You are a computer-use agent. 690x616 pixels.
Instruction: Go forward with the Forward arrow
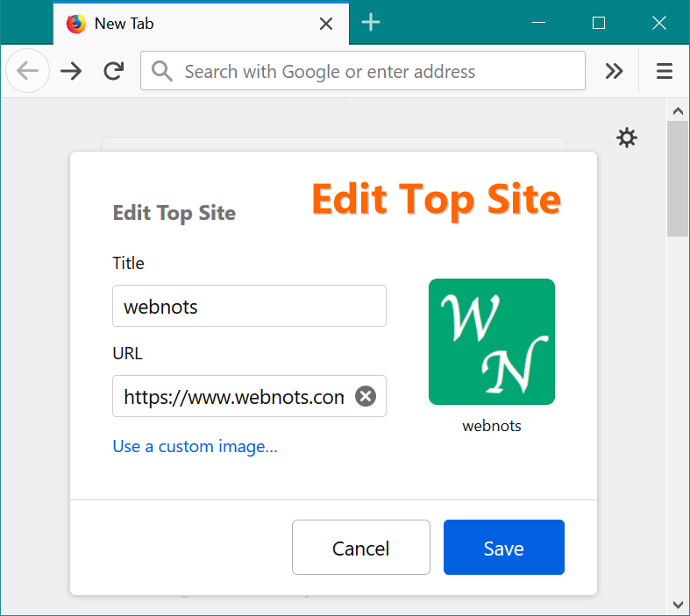(x=71, y=71)
